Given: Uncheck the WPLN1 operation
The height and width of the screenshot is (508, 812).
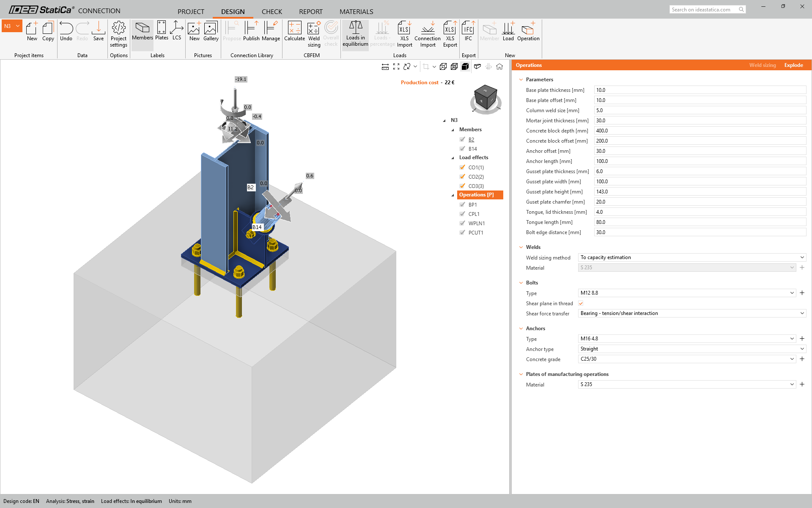Looking at the screenshot, I should 463,223.
